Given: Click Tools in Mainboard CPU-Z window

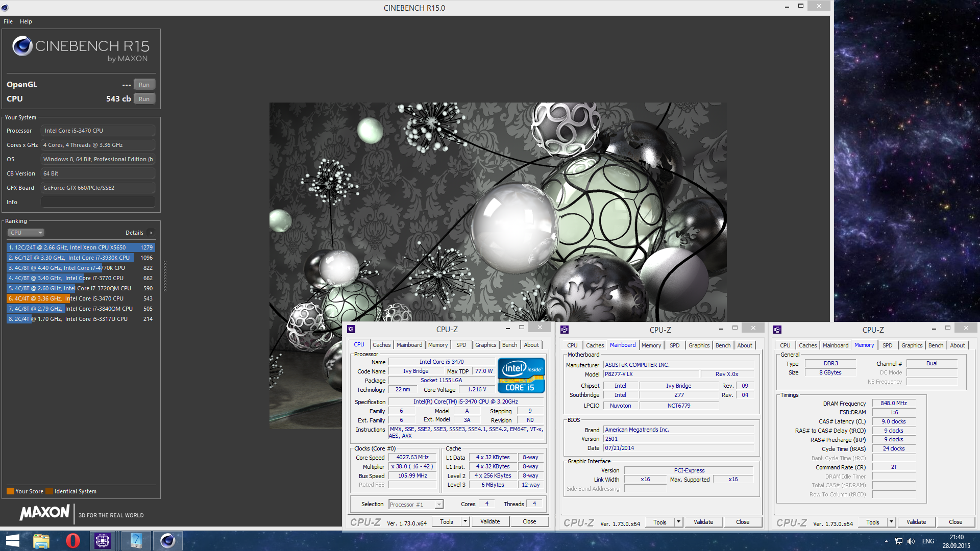Looking at the screenshot, I should [660, 522].
